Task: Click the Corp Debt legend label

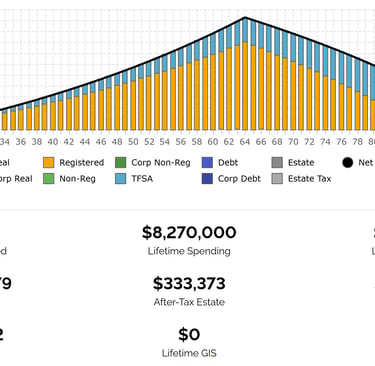Action: point(239,179)
